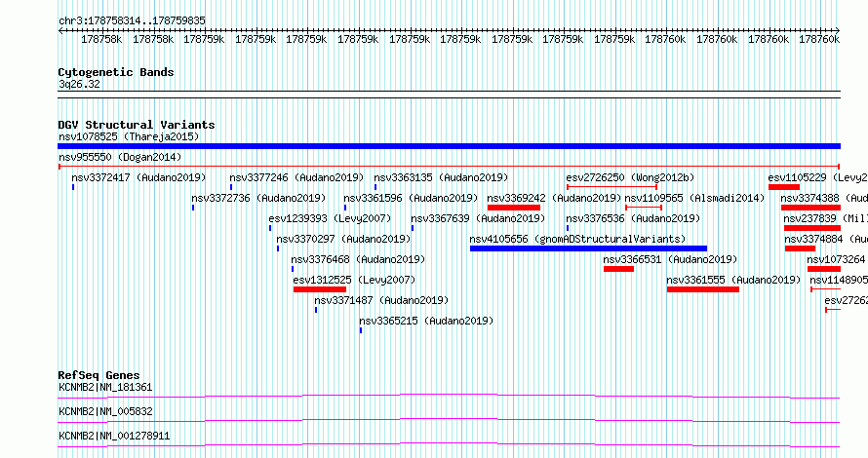Viewport: 868px width, 458px height.
Task: Click esv1312525 (Levy2007) label
Action: [x=354, y=280]
